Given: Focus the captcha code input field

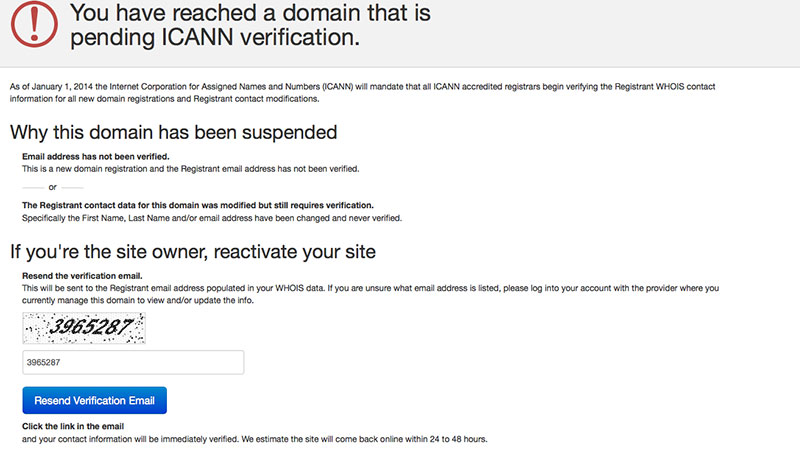Looking at the screenshot, I should pos(133,362).
